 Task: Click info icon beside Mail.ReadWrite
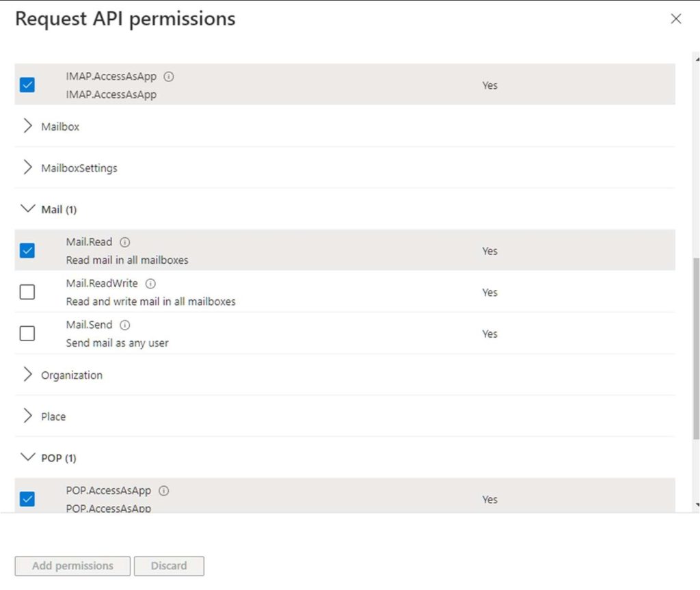tap(150, 283)
